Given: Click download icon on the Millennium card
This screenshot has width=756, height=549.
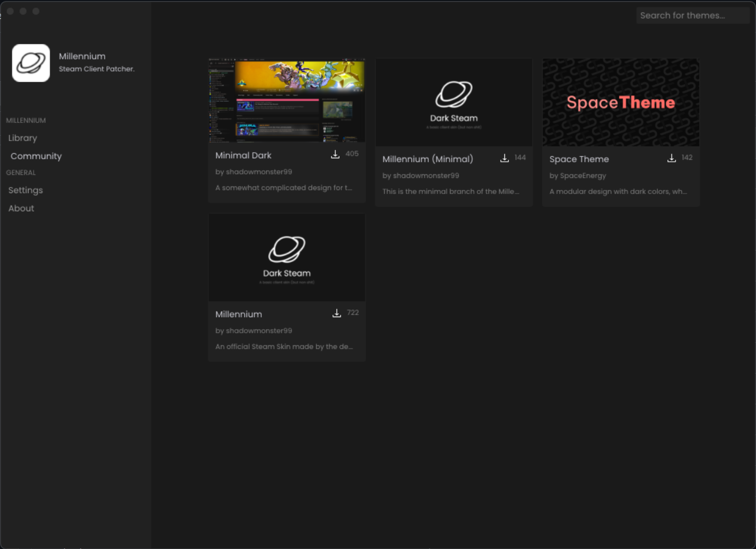Looking at the screenshot, I should coord(337,313).
